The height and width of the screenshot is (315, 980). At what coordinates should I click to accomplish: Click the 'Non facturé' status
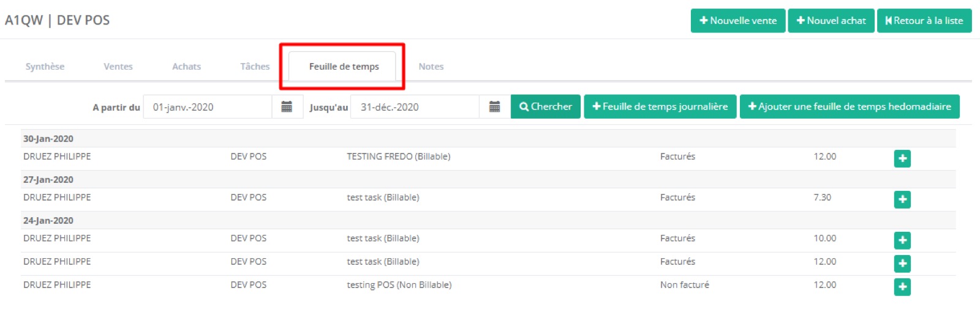coord(685,285)
